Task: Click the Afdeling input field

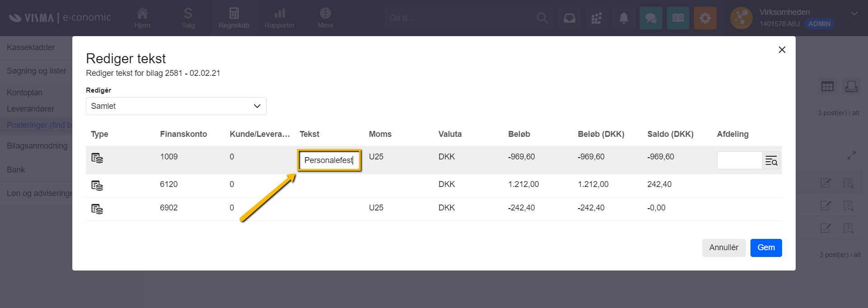Action: click(x=739, y=160)
